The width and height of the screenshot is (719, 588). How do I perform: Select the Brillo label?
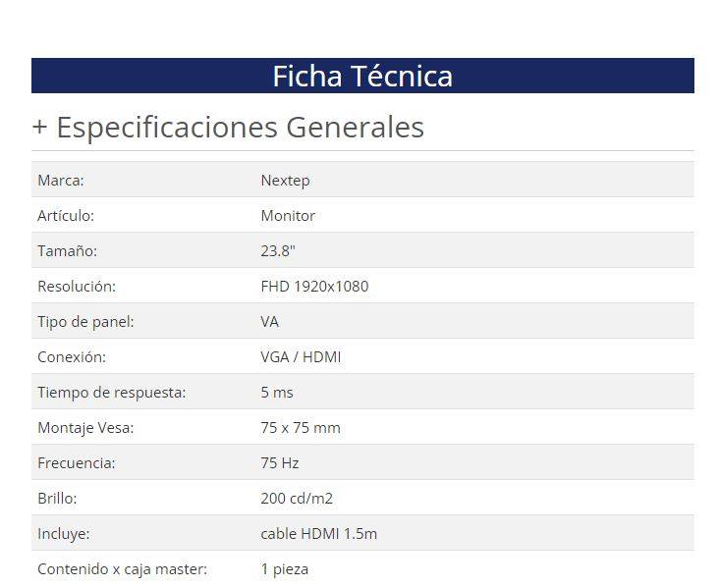(57, 499)
